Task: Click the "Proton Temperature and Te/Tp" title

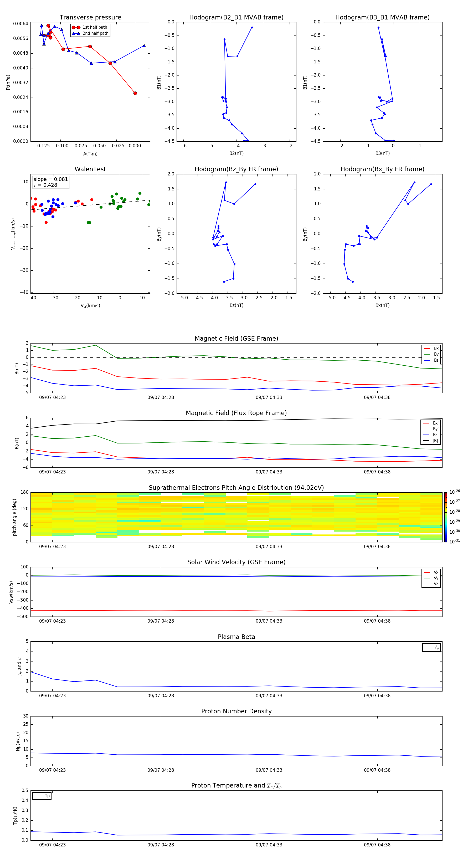Action: tap(236, 786)
